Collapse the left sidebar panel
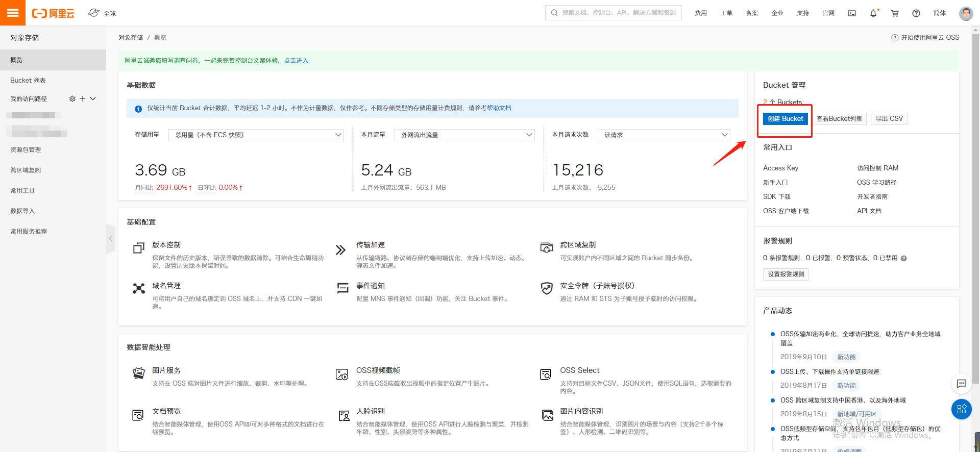The image size is (980, 452). point(111,238)
